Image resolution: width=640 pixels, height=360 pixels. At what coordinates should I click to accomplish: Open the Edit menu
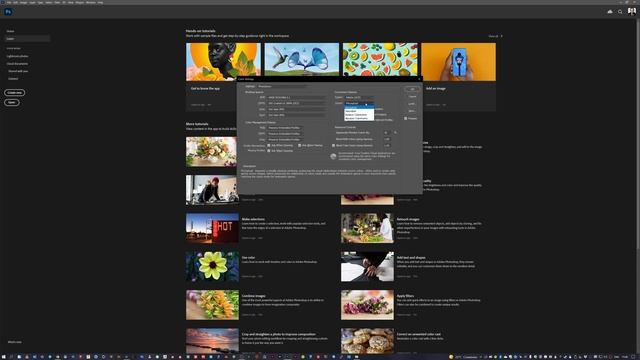point(16,2)
